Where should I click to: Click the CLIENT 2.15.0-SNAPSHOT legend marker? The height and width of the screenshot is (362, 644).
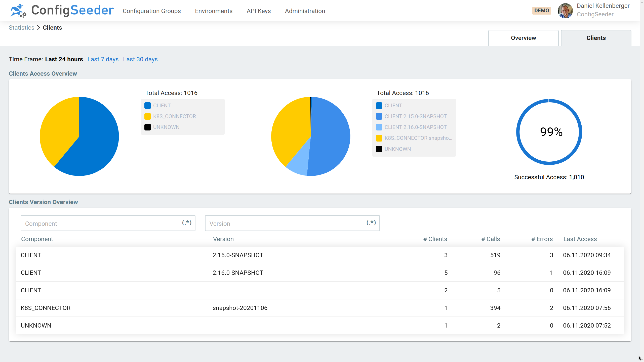(x=379, y=116)
